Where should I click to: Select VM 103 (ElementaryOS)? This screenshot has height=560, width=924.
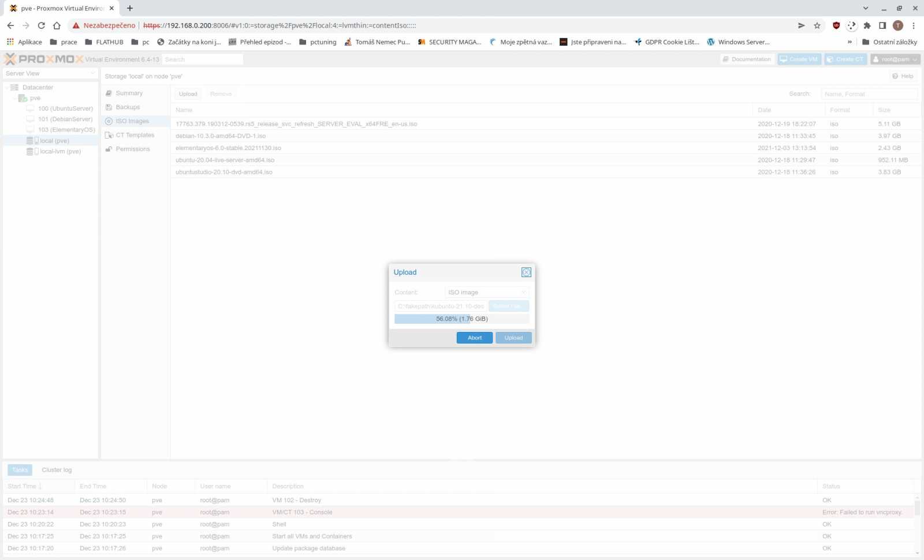point(66,130)
